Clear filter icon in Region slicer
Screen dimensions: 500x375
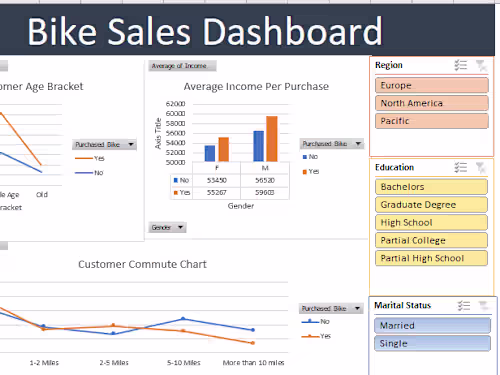[481, 65]
